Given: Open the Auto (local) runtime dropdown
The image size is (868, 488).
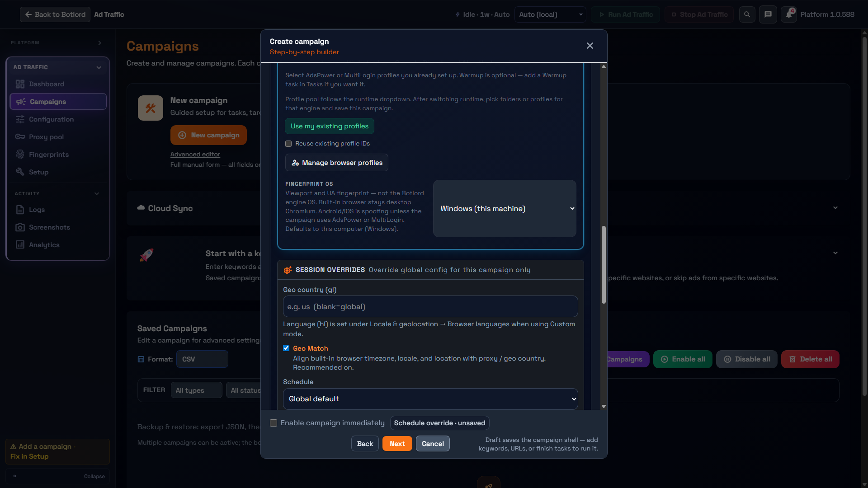Looking at the screenshot, I should (x=550, y=14).
